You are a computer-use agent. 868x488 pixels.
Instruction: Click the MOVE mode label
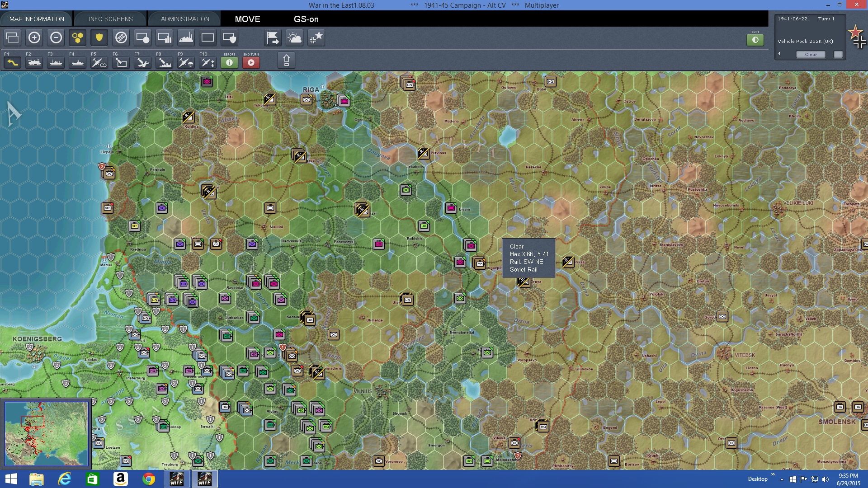pyautogui.click(x=247, y=19)
